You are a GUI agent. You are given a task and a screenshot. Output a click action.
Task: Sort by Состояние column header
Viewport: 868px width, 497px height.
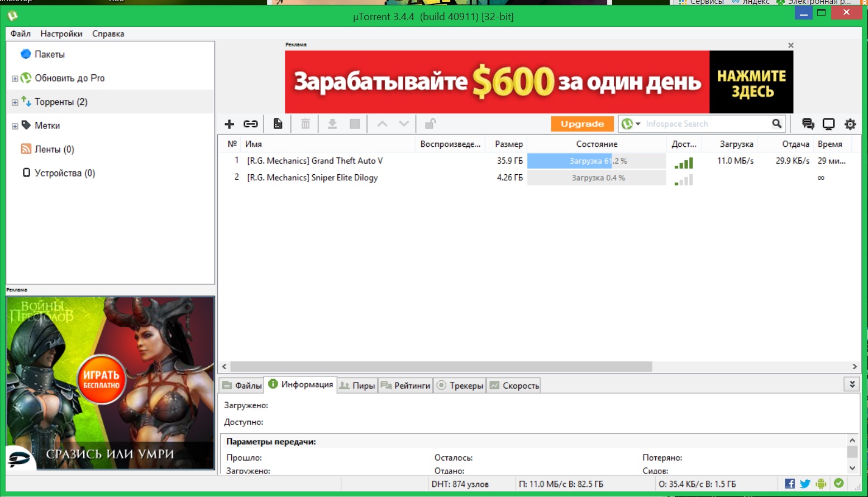click(x=597, y=144)
